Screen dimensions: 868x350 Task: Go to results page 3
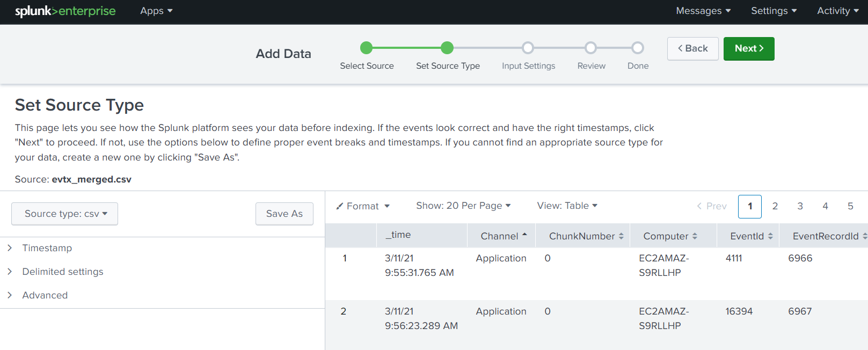point(800,206)
